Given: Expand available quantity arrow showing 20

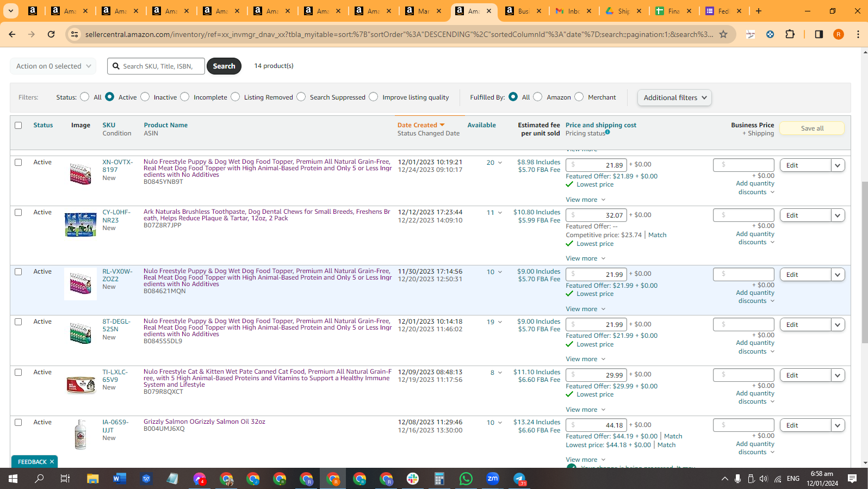Looking at the screenshot, I should [x=500, y=163].
